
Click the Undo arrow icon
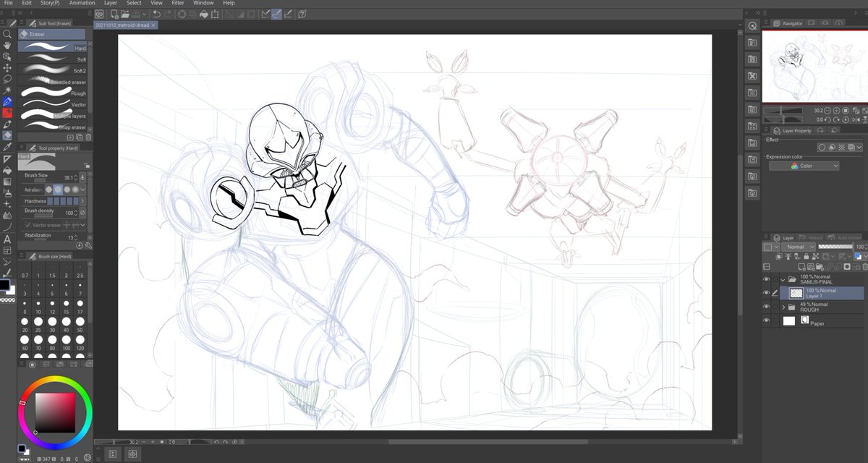[x=156, y=14]
